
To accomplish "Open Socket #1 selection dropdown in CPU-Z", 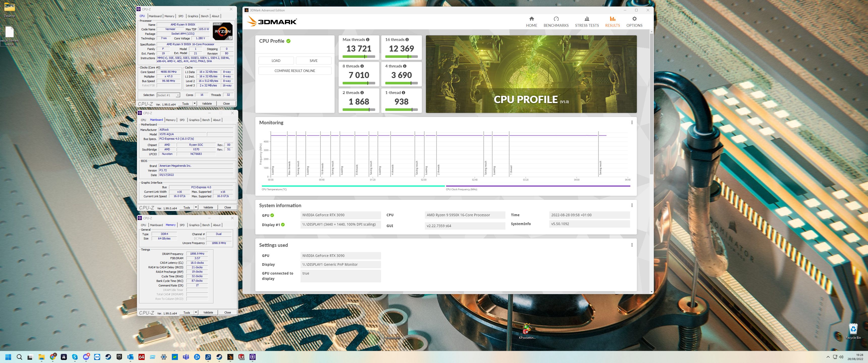I will click(x=168, y=95).
